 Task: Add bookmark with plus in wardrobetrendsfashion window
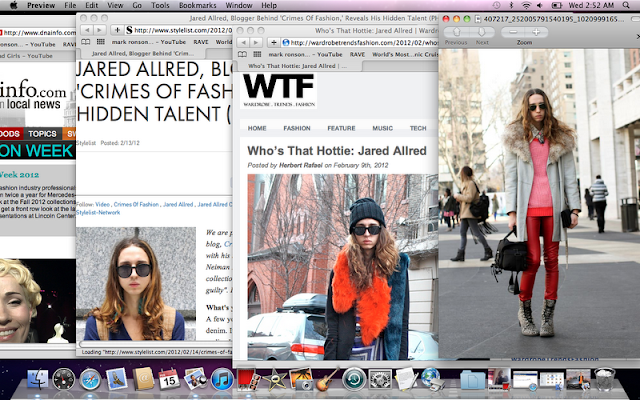(x=273, y=42)
